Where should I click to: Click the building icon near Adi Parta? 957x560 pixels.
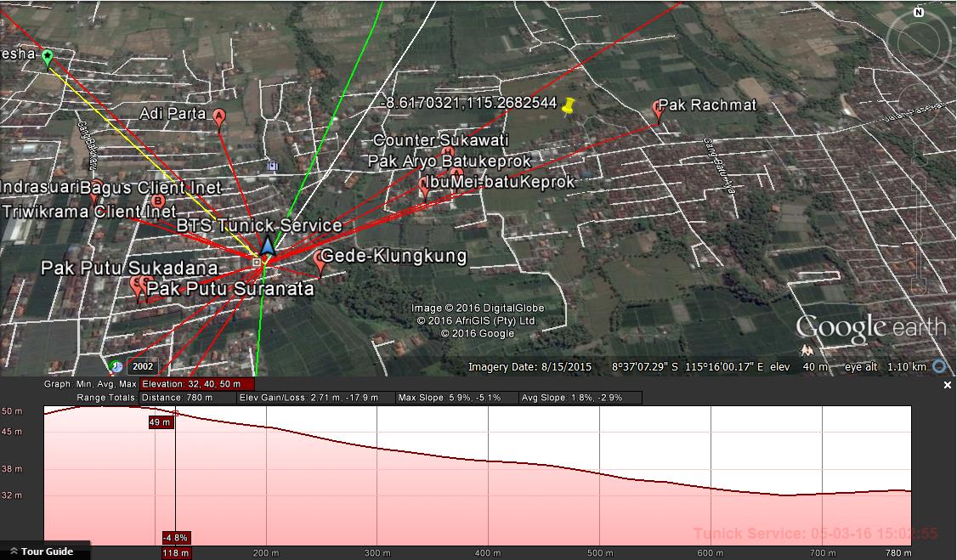coord(272,166)
